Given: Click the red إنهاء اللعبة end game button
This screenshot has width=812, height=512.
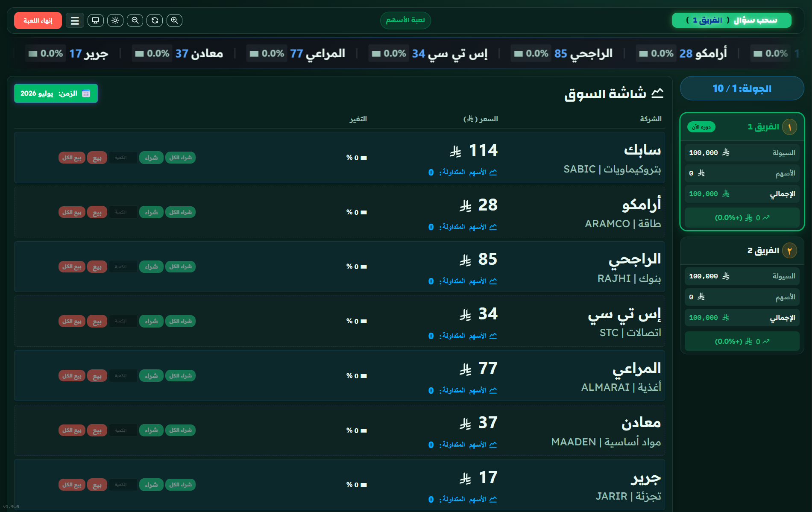Looking at the screenshot, I should click(38, 20).
